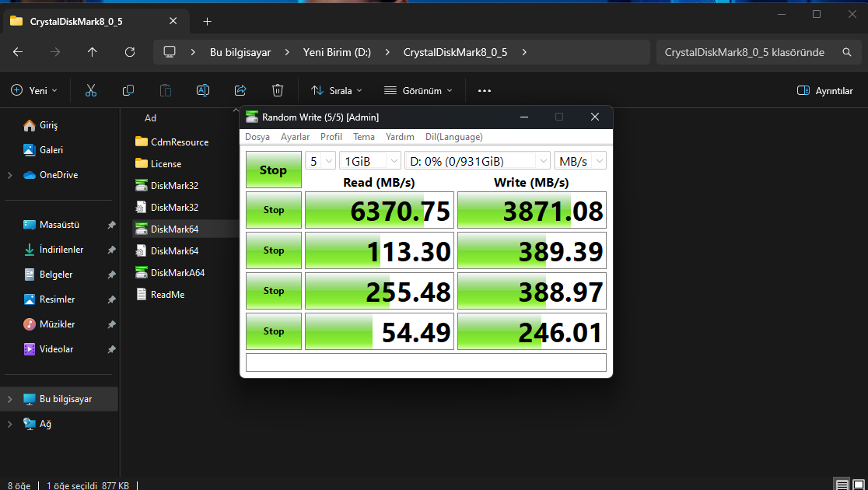Screen dimensions: 868x490
Task: Click Stop button beside 6370.75 result
Action: [274, 210]
